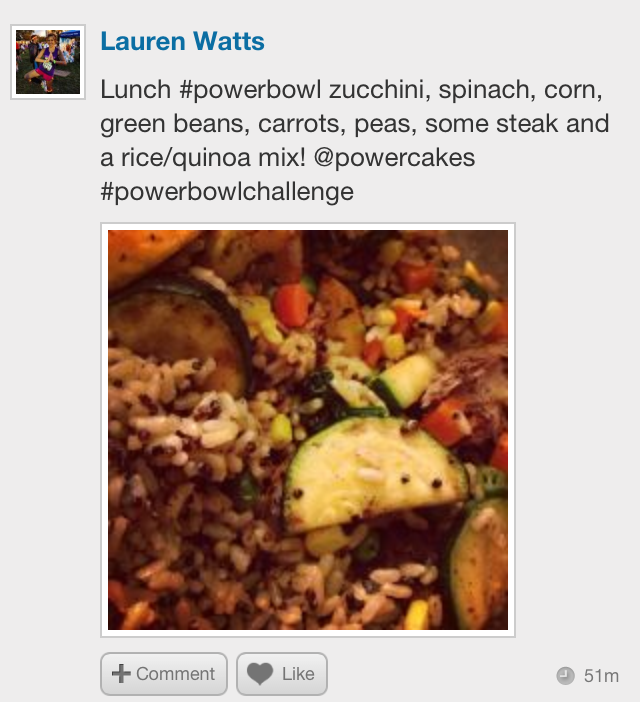Add a comment with the Comment button
This screenshot has width=640, height=702.
point(164,674)
